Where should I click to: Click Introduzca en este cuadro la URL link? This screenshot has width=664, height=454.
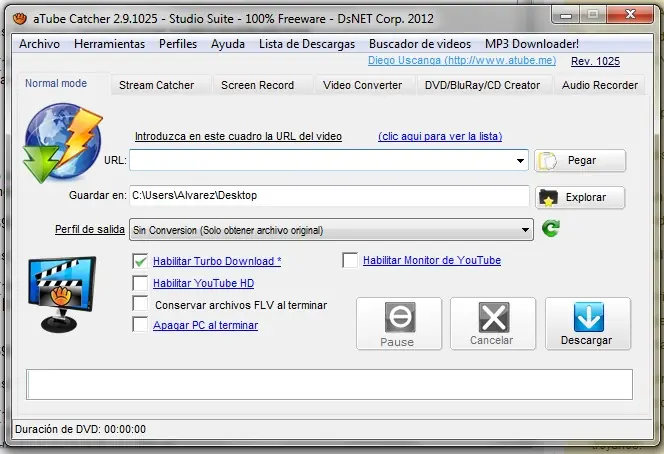(x=238, y=136)
